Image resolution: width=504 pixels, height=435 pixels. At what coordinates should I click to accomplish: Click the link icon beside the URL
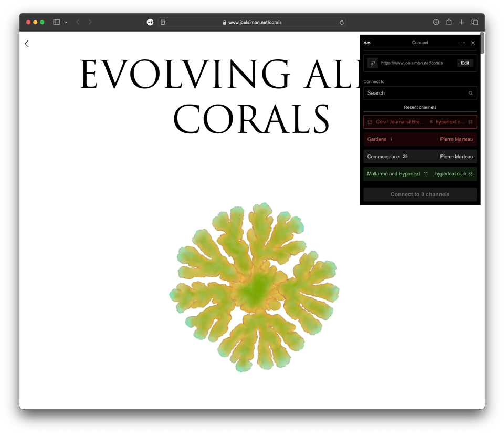pos(372,63)
